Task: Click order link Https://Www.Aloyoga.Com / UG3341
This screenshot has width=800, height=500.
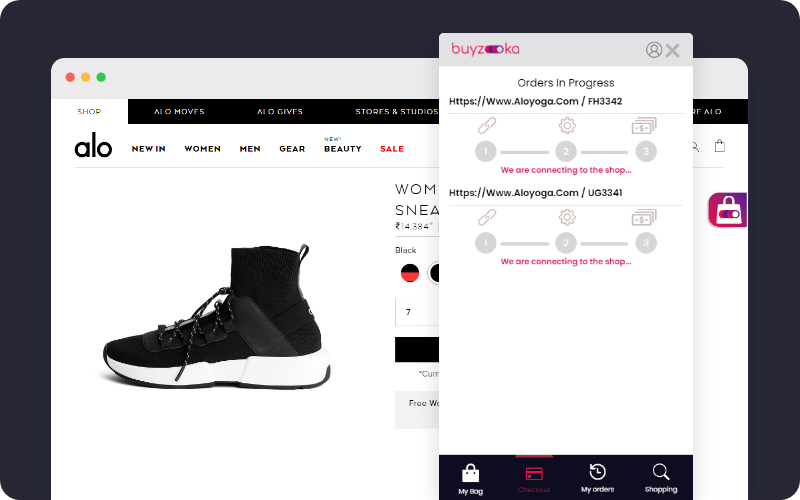Action: 535,192
